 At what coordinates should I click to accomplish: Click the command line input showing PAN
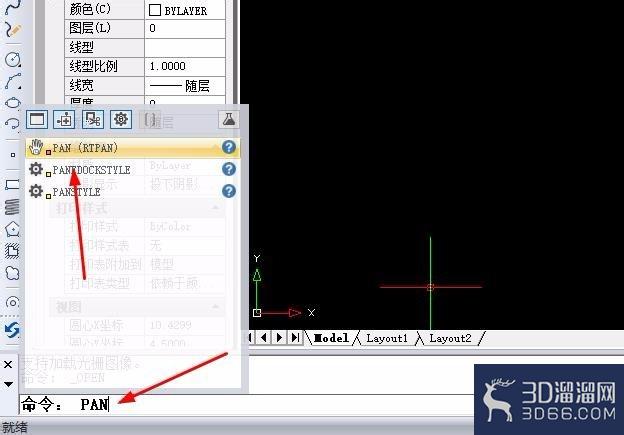[247, 404]
